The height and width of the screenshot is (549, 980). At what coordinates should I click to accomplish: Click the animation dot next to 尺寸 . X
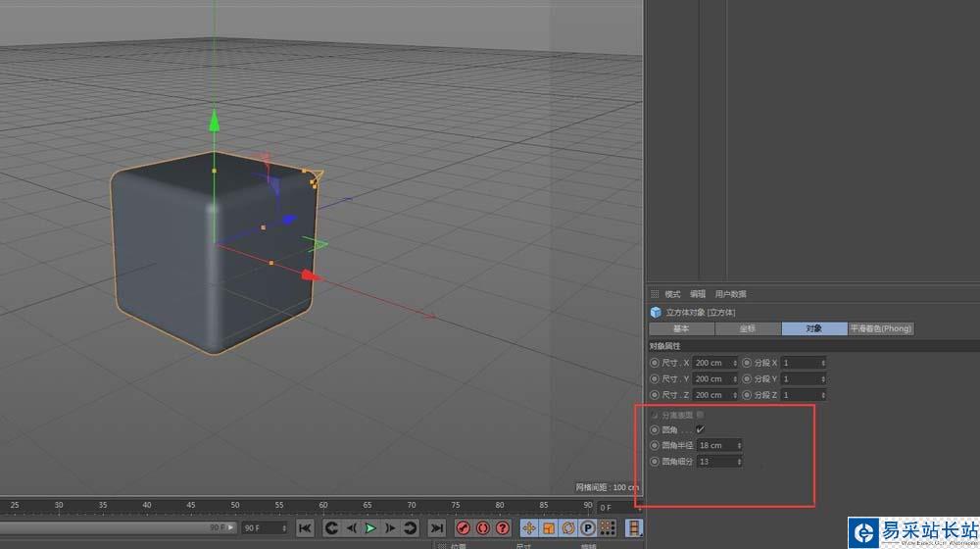point(655,363)
